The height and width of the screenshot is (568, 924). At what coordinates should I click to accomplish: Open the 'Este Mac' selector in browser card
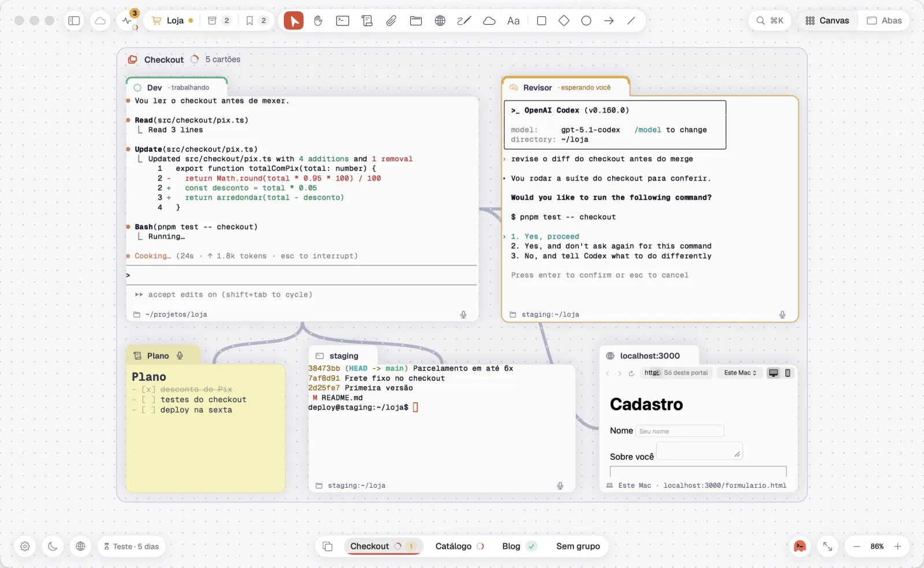[x=740, y=373]
